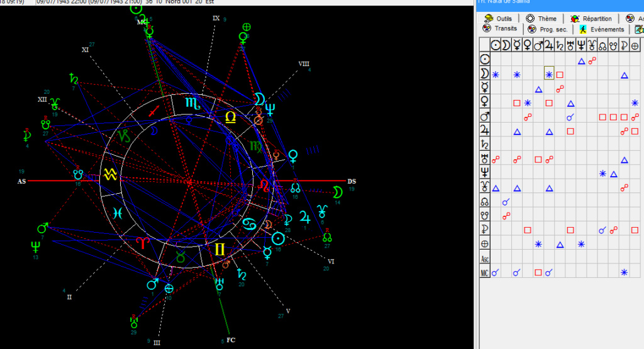Click the yellow Libra sign in zodiac ring
The width and height of the screenshot is (644, 349).
[230, 118]
